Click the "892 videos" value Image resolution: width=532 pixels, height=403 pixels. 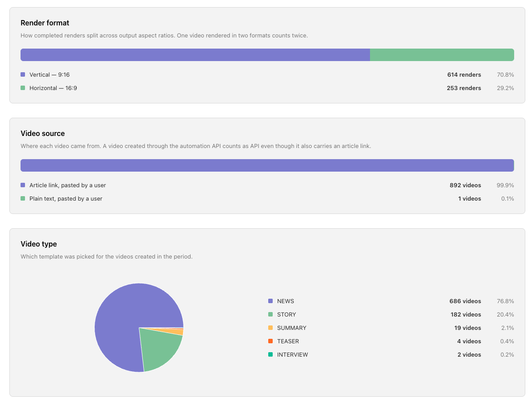465,185
